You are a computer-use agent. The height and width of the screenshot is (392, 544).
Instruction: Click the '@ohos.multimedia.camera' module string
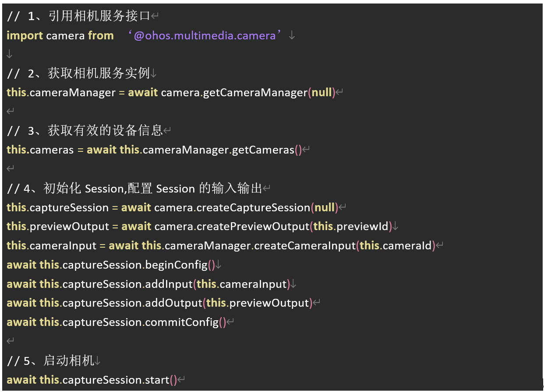point(205,35)
